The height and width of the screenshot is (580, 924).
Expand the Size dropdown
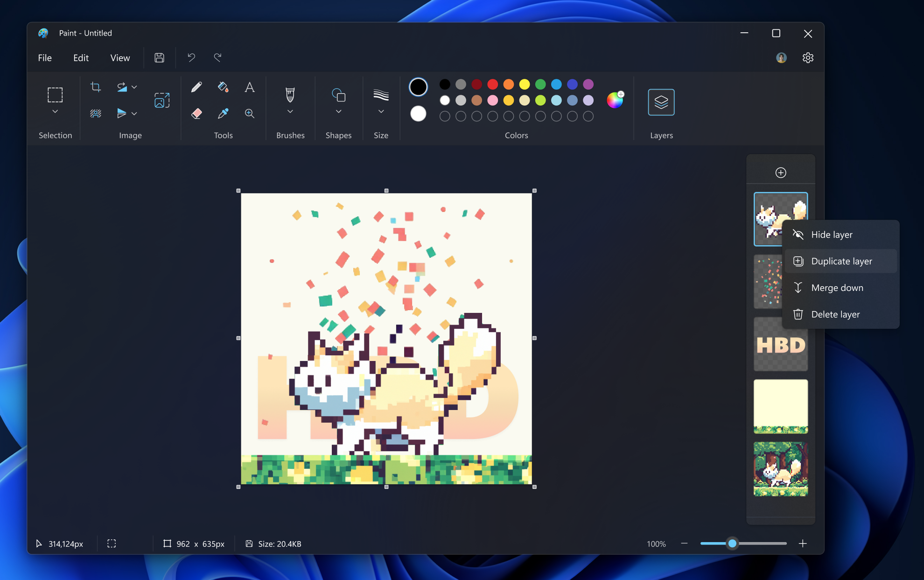(x=381, y=112)
